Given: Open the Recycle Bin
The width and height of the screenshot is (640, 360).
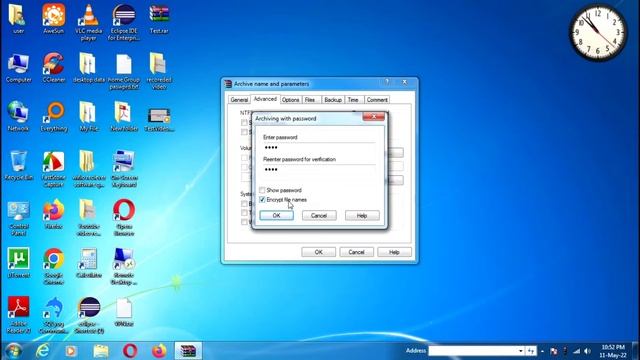Looking at the screenshot, I should [x=18, y=165].
